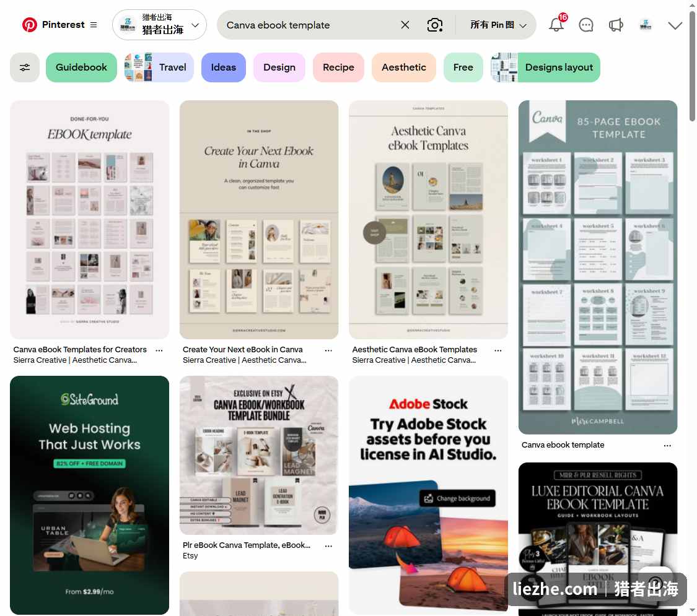Open more options for Canva ebook template pin
The width and height of the screenshot is (697, 616).
point(667,446)
